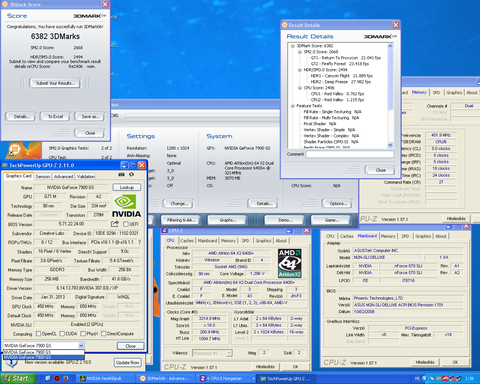Screen dimensions: 480x384
Task: Switch to 3DMark06 taskbar item
Action: (165, 378)
